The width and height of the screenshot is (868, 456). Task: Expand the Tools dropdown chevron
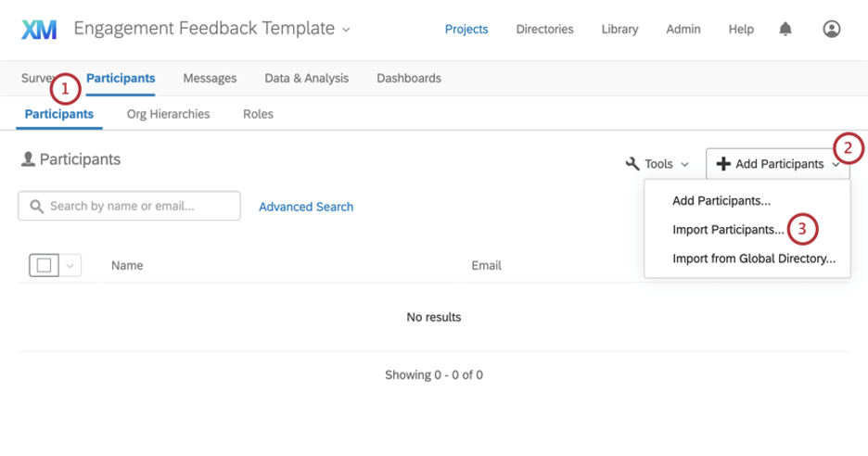click(685, 165)
